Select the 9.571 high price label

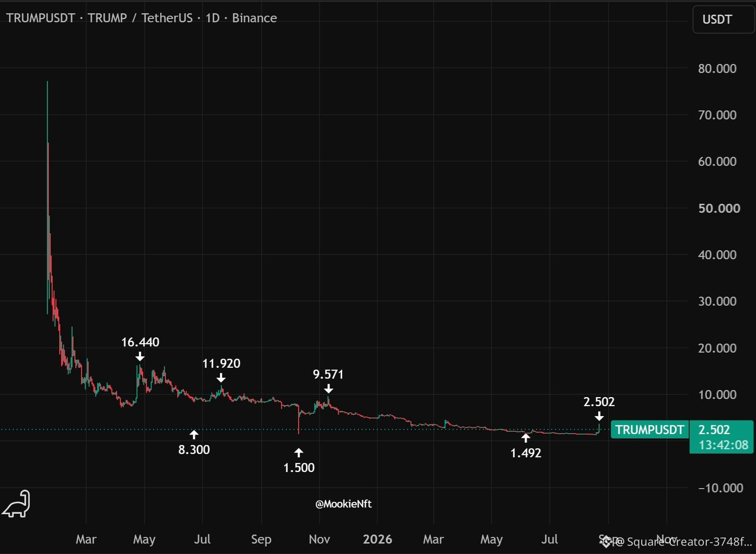[328, 374]
